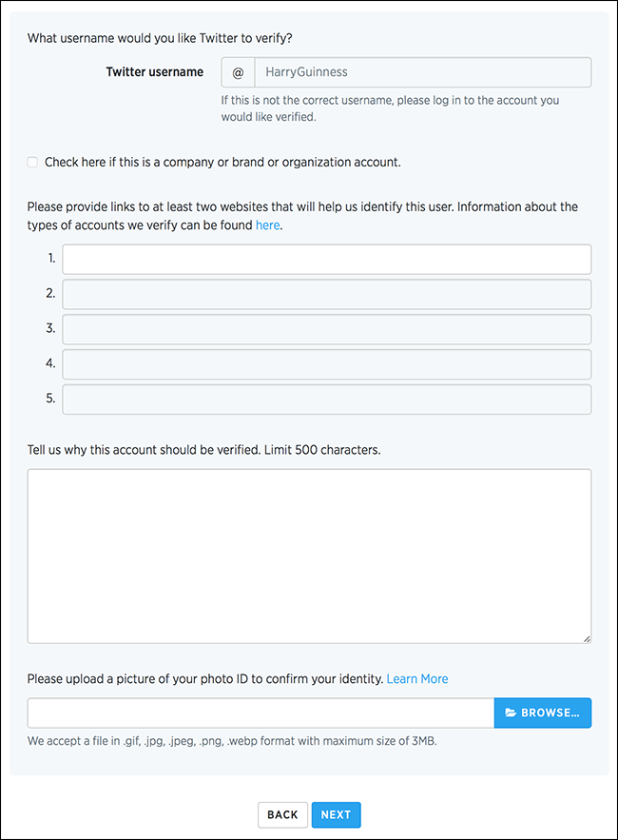This screenshot has width=618, height=840.
Task: Click the HarryGuinness username field
Action: point(422,72)
